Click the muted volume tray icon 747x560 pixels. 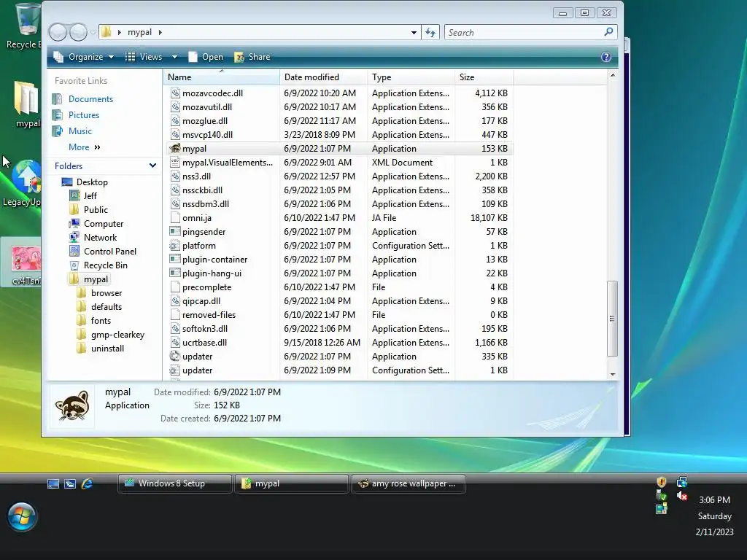coord(682,496)
